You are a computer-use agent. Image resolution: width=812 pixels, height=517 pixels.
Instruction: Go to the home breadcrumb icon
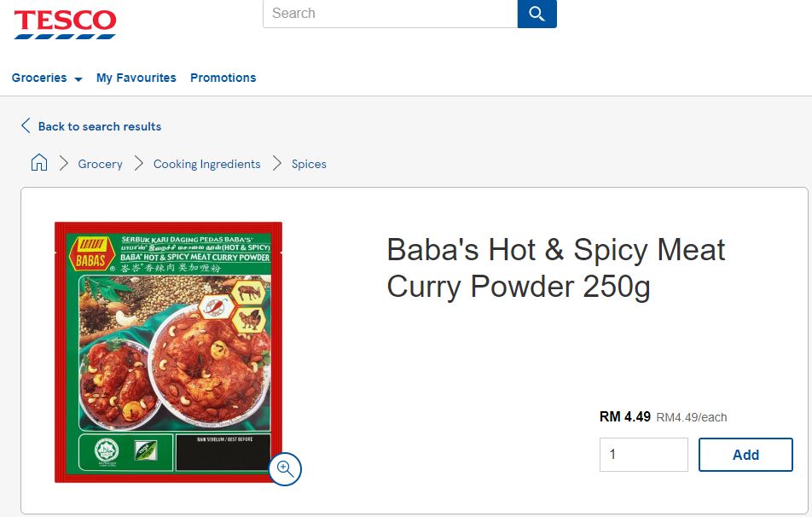(39, 163)
